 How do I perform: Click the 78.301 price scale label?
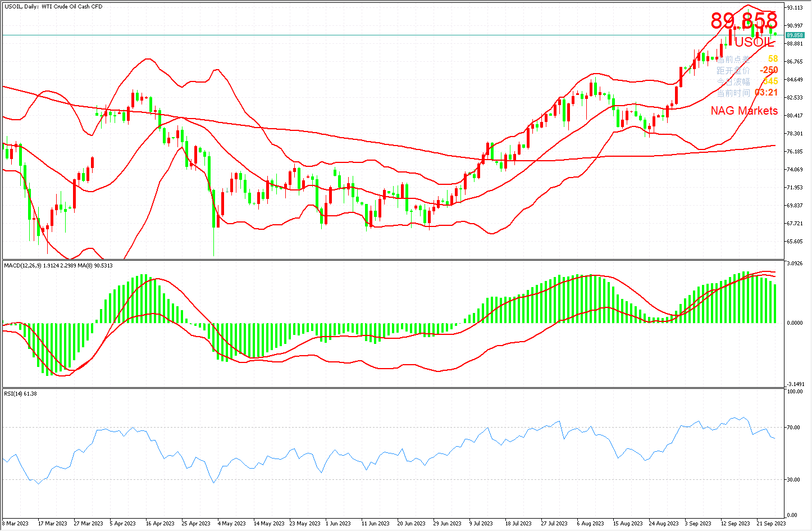(795, 134)
